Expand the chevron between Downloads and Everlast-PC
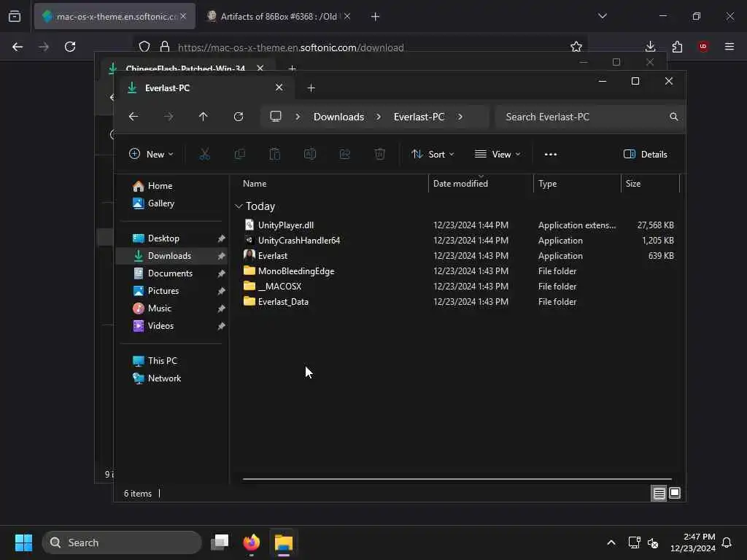 [x=379, y=117]
